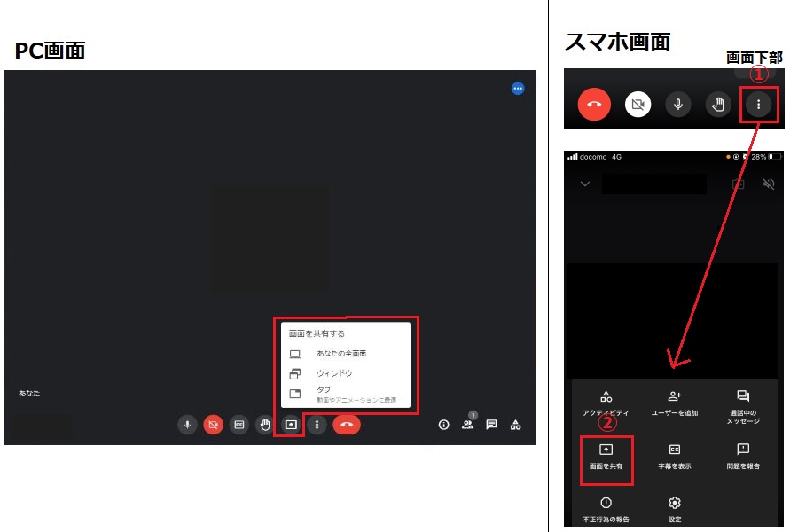End the call from the PC toolbar

(x=347, y=425)
